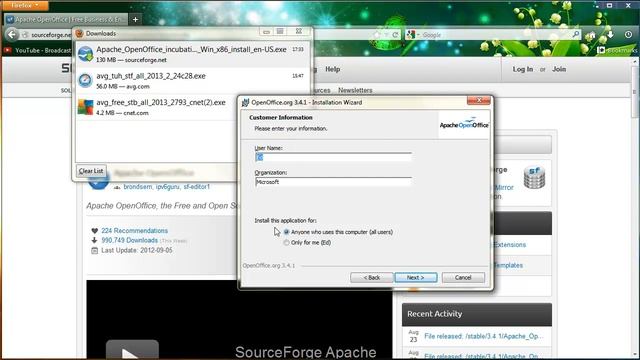Click the avg_free_stb cnet download icon

85,107
